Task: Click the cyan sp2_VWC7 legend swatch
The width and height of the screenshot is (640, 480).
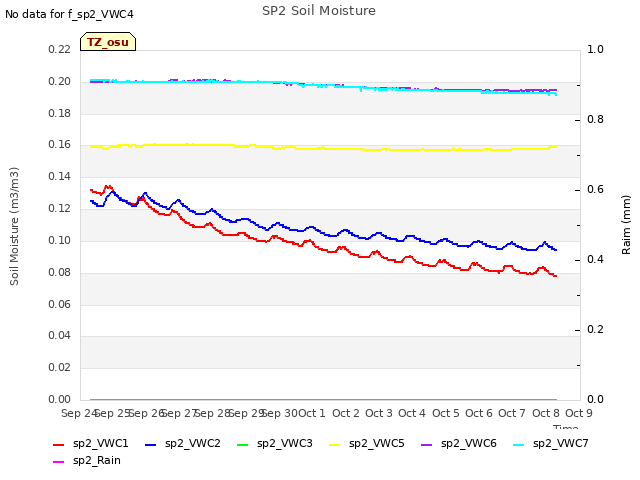Action: (518, 444)
